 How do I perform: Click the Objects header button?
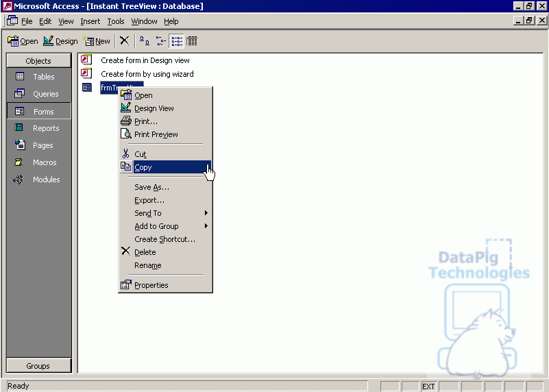38,61
